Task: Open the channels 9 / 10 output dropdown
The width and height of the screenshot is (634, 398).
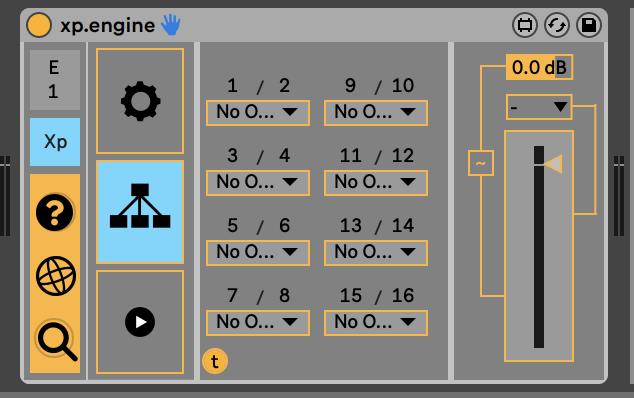Action: 376,113
